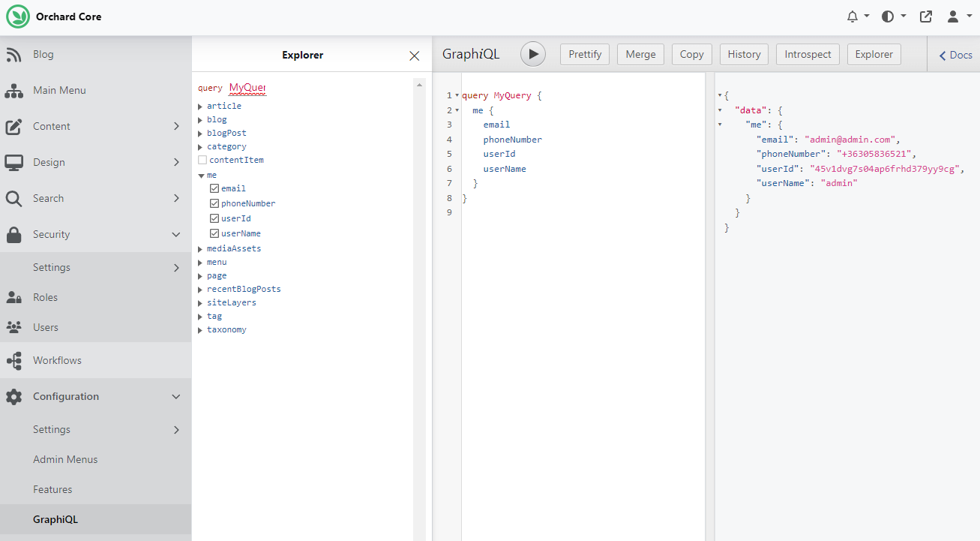Click the Main Menu sitemap icon
Image resolution: width=980 pixels, height=541 pixels.
click(13, 91)
